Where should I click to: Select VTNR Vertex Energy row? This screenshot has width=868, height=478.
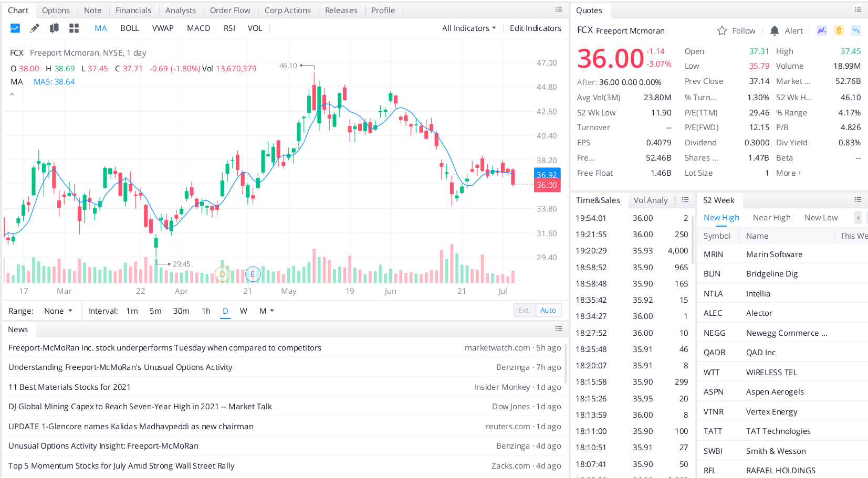(782, 412)
